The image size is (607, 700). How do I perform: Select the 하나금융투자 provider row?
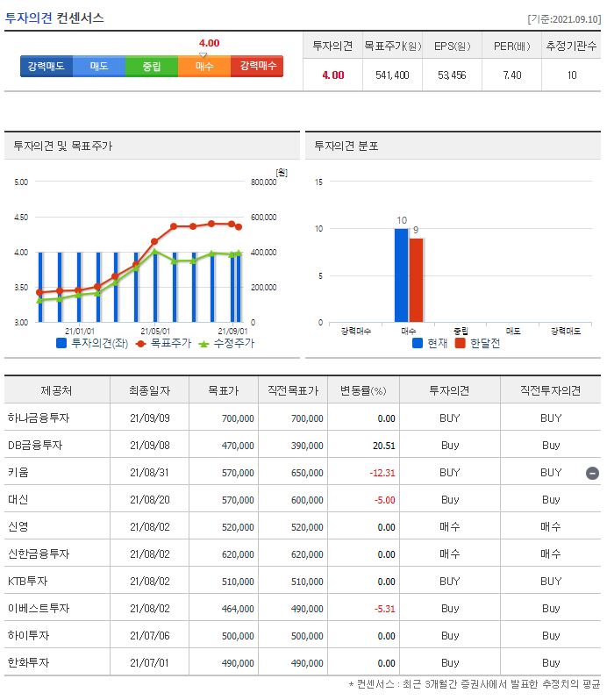click(x=303, y=418)
